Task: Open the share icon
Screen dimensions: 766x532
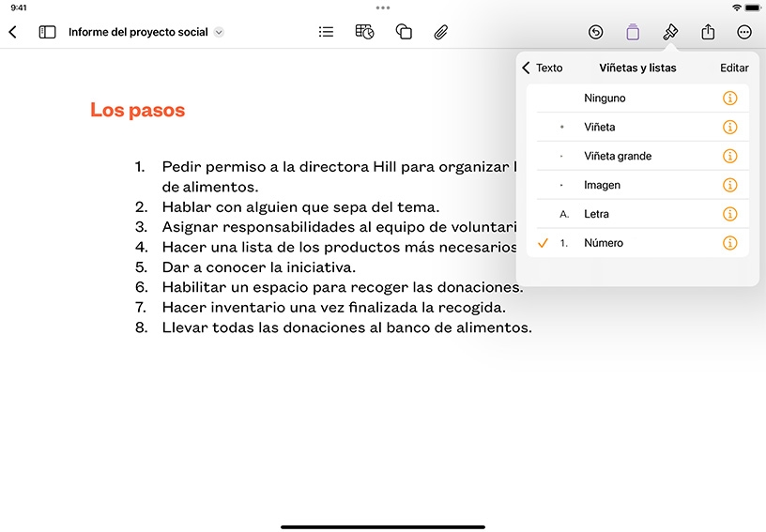Action: pyautogui.click(x=708, y=32)
